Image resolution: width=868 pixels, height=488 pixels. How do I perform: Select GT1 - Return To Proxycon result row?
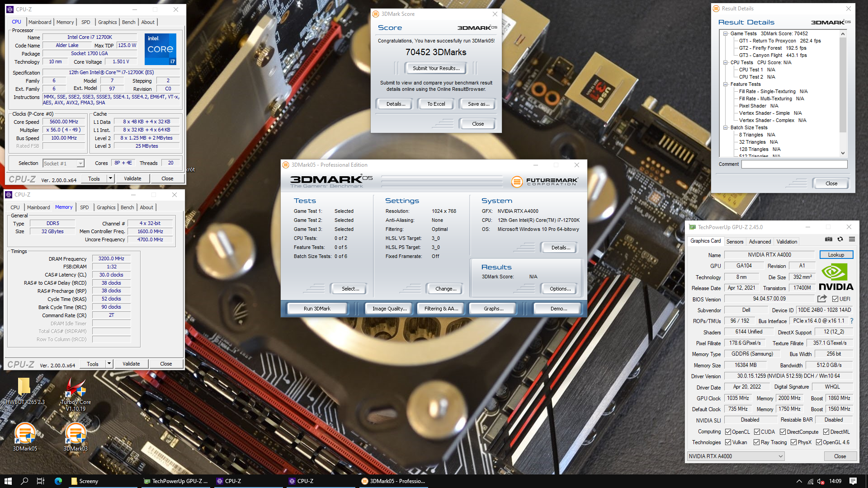[780, 41]
